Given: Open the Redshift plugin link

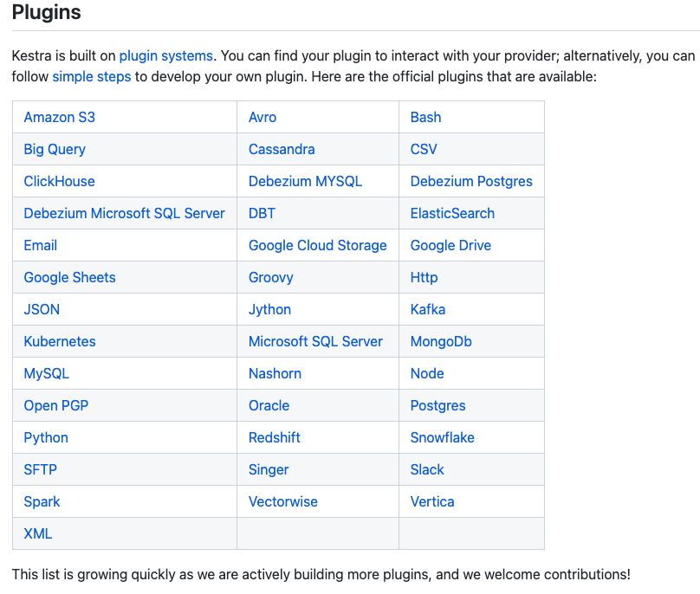Looking at the screenshot, I should click(275, 438).
